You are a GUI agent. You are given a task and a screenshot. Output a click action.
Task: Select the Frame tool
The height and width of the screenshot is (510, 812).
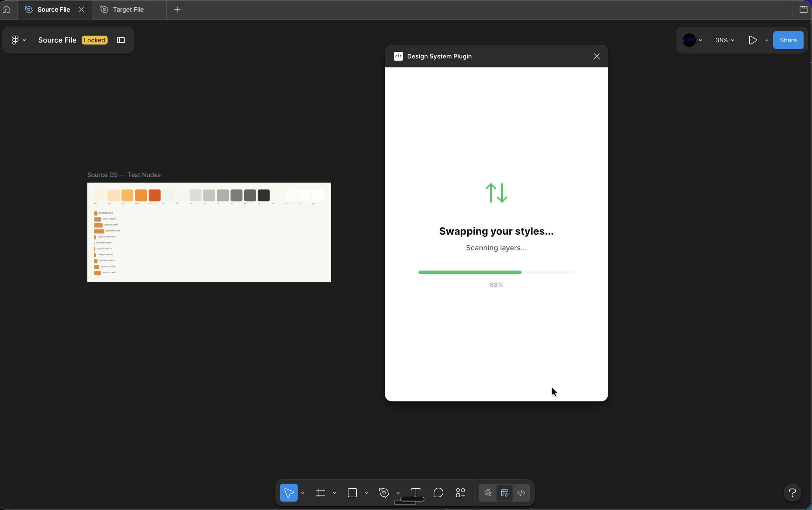tap(321, 493)
